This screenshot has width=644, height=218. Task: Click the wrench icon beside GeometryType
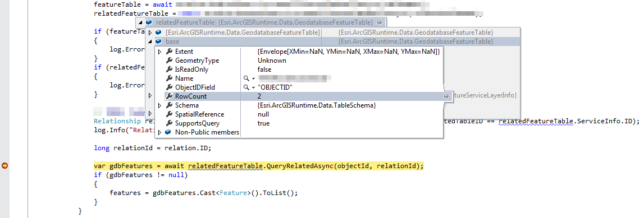(x=169, y=61)
